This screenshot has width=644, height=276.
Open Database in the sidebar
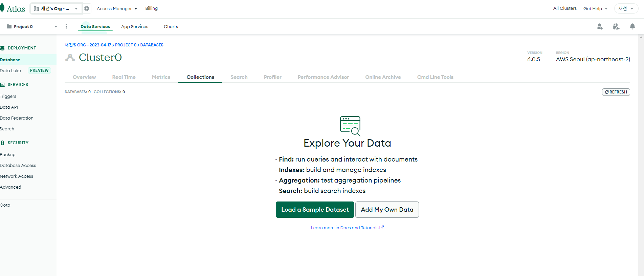tap(28, 60)
